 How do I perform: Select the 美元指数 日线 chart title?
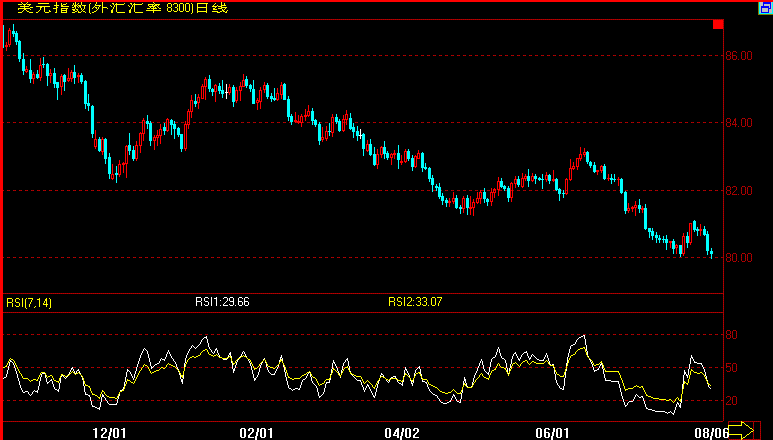click(123, 8)
